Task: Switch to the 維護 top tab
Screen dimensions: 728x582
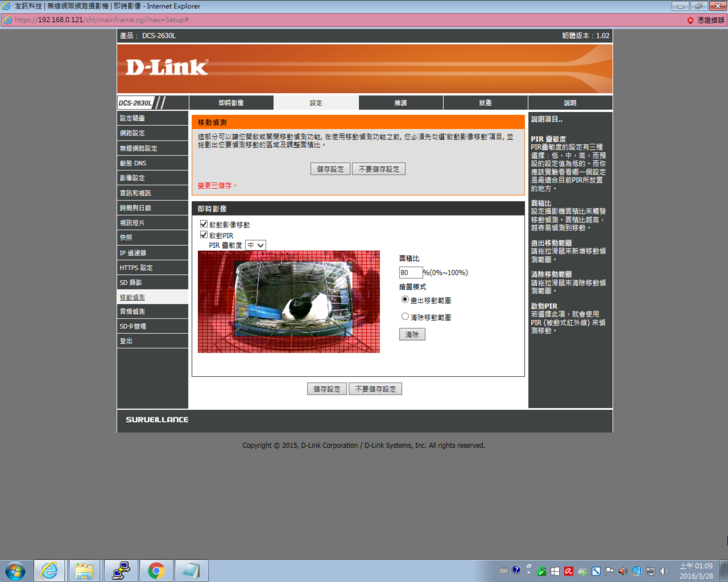Action: (401, 103)
